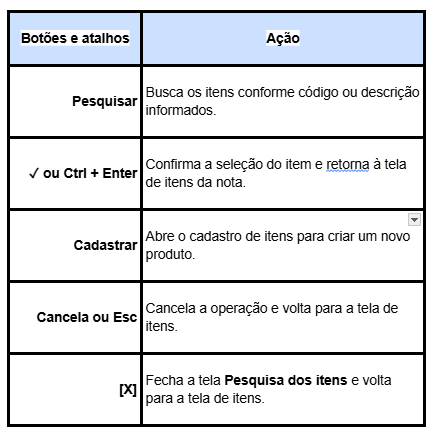Click the 'Ação' header cell
This screenshot has height=430, width=436.
click(x=283, y=38)
